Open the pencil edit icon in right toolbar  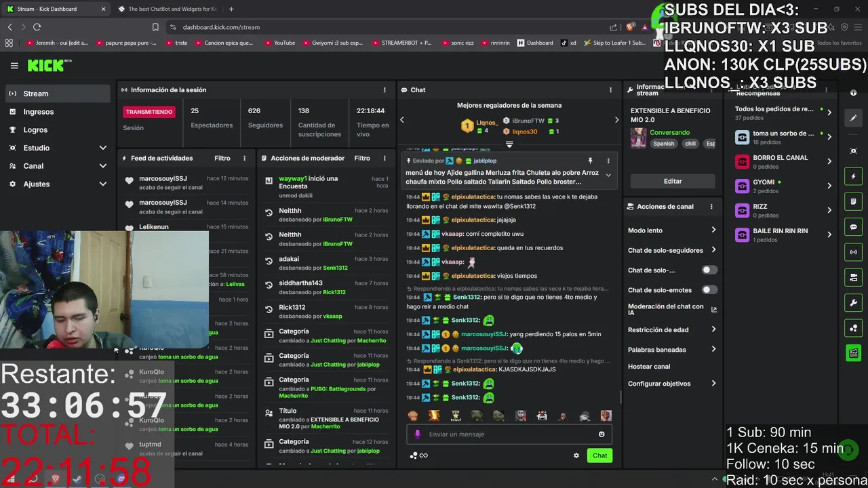pos(854,118)
